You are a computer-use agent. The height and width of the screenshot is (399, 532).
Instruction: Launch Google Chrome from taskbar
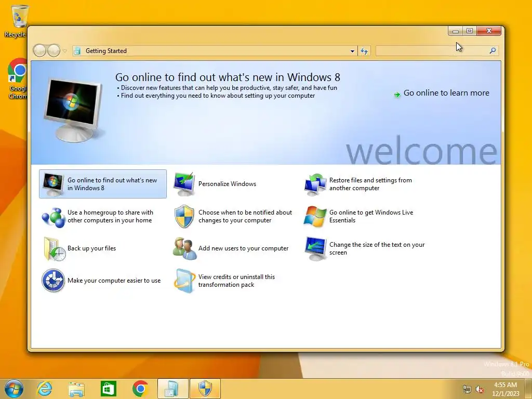(140, 389)
